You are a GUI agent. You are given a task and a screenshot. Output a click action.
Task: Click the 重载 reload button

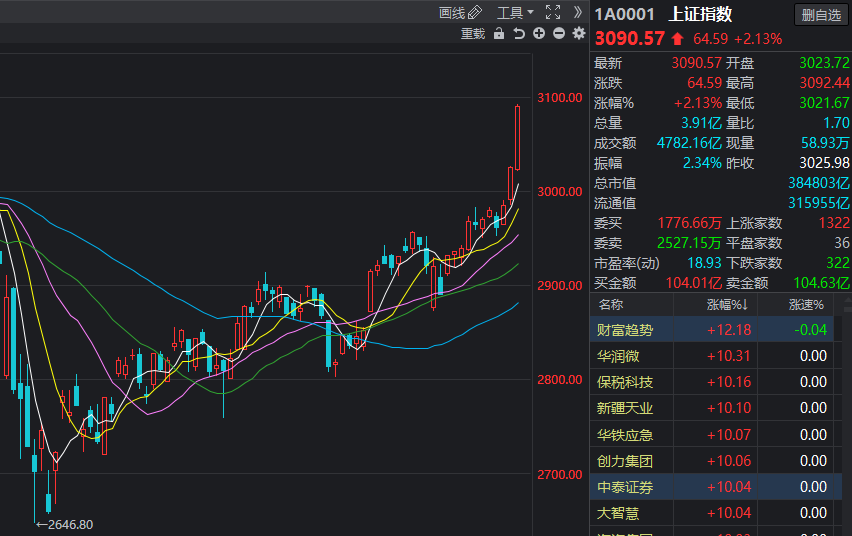(473, 34)
